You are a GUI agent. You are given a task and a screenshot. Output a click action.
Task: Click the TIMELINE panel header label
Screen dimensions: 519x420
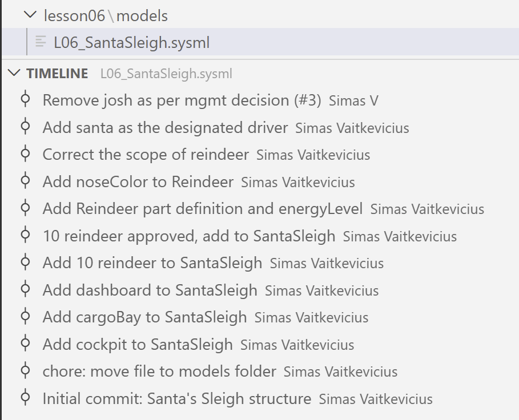[57, 74]
